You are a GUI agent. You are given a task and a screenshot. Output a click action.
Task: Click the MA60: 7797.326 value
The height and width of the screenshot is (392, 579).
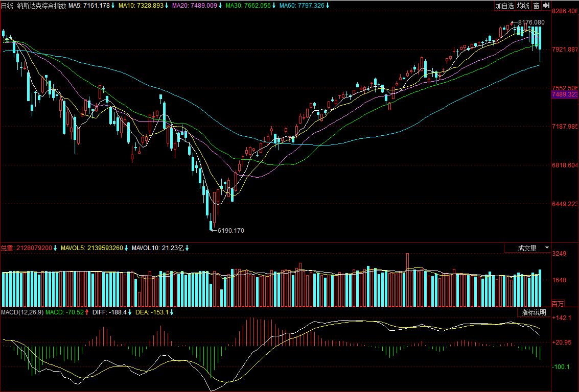click(x=302, y=6)
